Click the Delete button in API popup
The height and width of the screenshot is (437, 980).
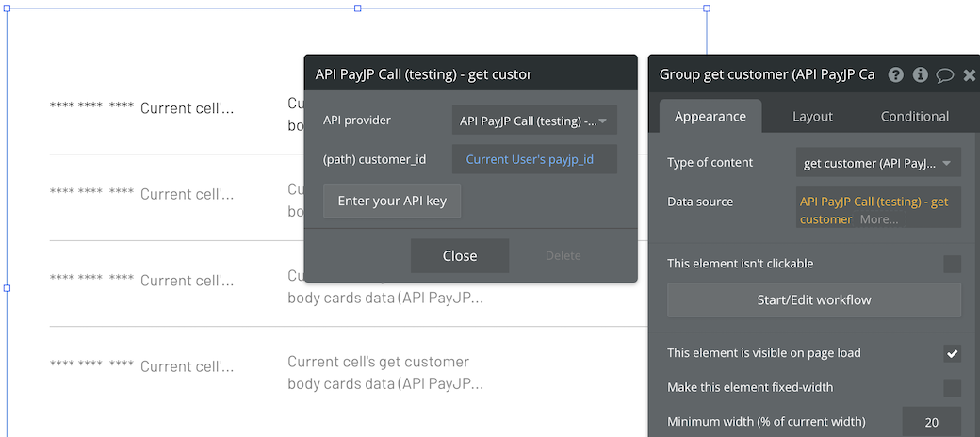coord(563,256)
